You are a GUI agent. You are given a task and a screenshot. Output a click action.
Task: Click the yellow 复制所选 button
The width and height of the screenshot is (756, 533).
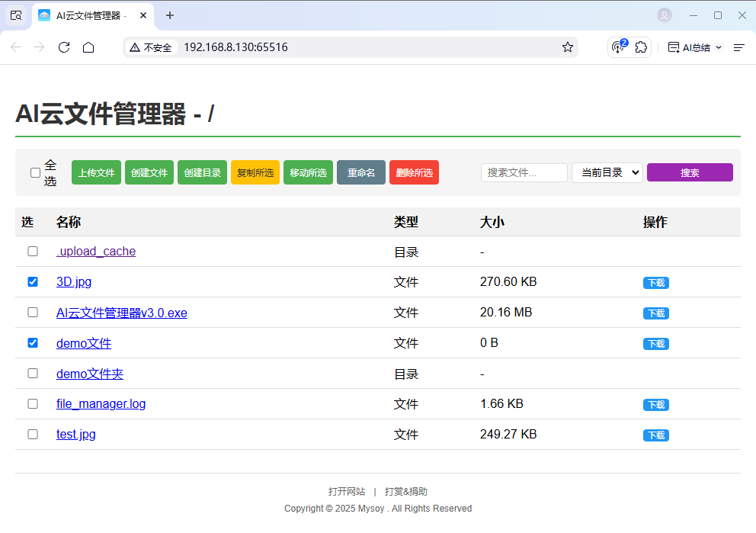[x=255, y=172]
